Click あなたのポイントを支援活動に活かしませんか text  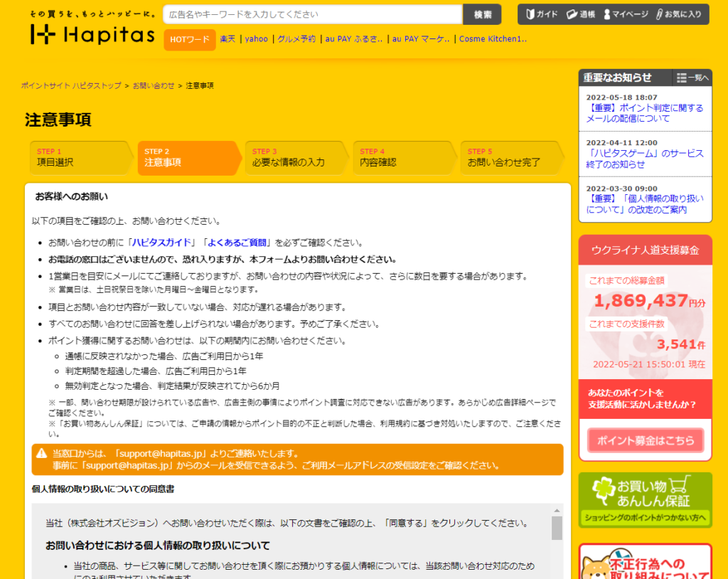coord(643,399)
